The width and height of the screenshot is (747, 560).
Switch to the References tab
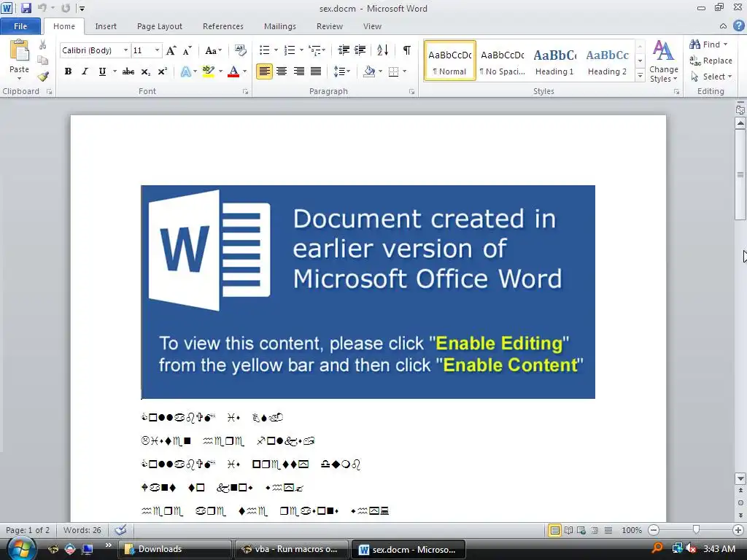pos(223,26)
